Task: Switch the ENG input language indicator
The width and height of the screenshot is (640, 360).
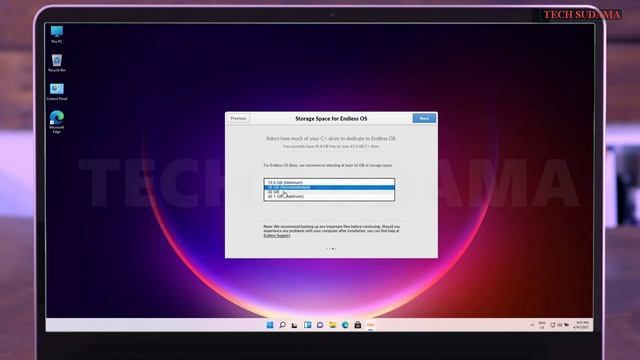Action: 542,325
